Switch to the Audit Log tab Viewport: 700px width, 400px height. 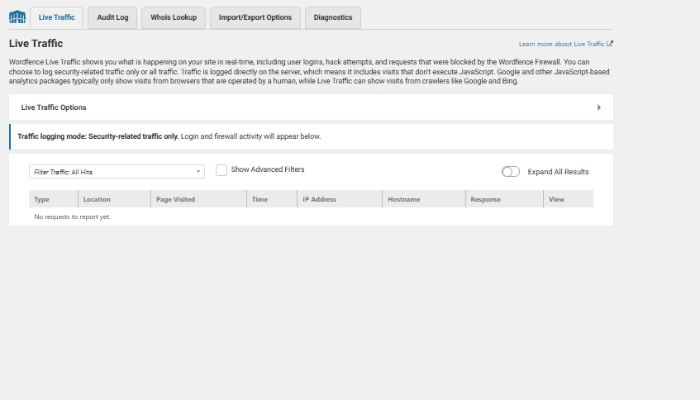[x=112, y=17]
